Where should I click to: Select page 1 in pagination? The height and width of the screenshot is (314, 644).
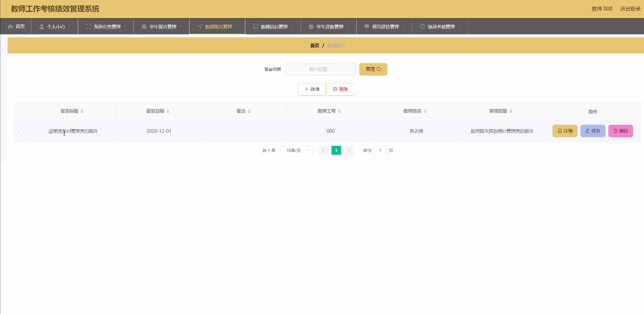(336, 151)
